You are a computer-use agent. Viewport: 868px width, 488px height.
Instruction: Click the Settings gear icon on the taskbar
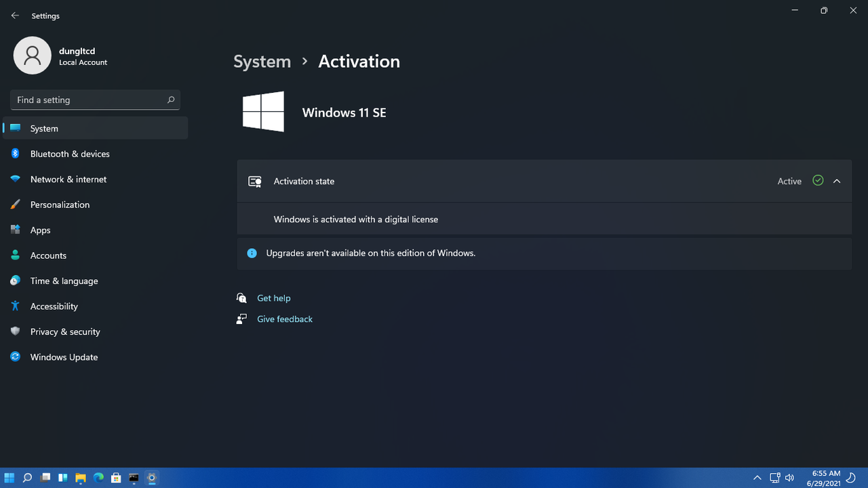point(152,478)
